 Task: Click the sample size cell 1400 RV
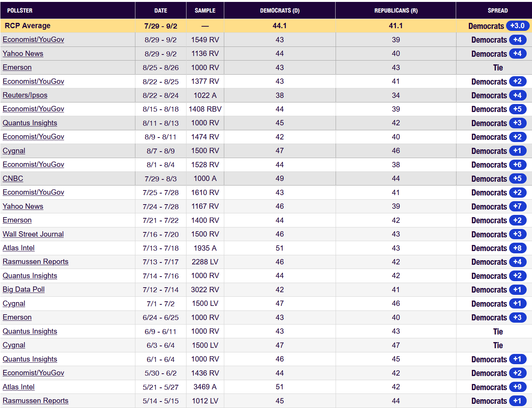[x=205, y=220]
